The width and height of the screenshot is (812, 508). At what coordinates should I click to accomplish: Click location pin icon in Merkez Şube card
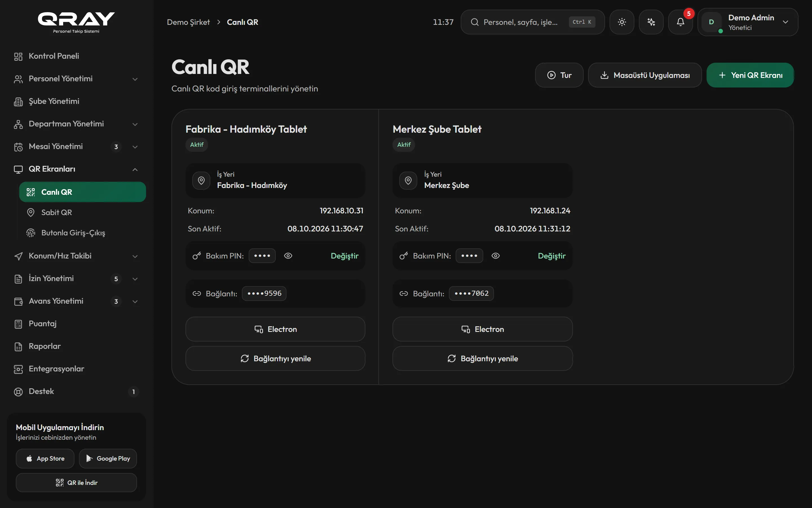tap(408, 181)
